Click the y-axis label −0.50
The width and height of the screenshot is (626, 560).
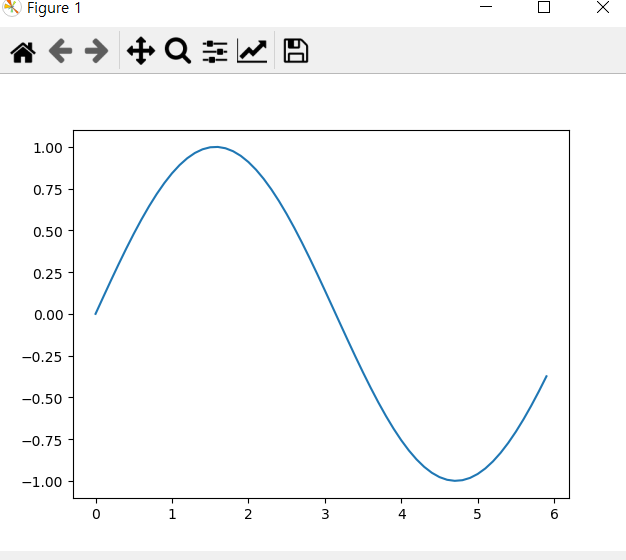(x=42, y=399)
